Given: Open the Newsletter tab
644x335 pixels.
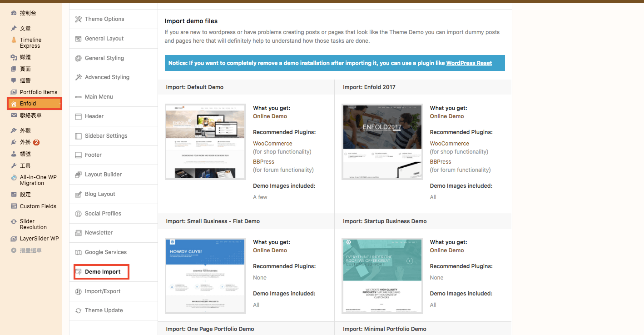Looking at the screenshot, I should (114, 233).
